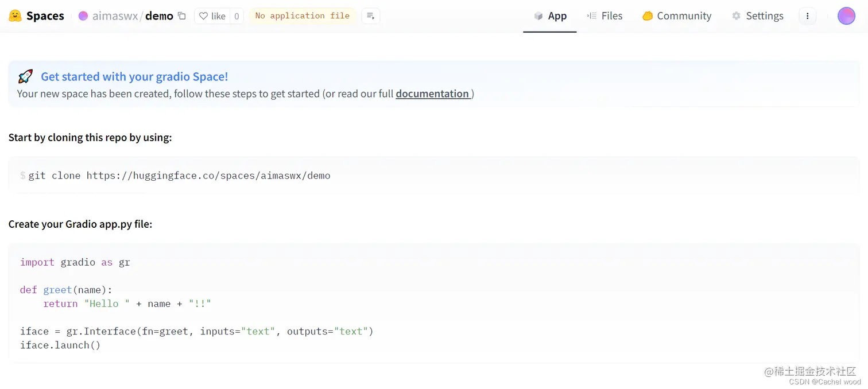The height and width of the screenshot is (389, 868).
Task: Switch to the Community tab
Action: tap(677, 16)
